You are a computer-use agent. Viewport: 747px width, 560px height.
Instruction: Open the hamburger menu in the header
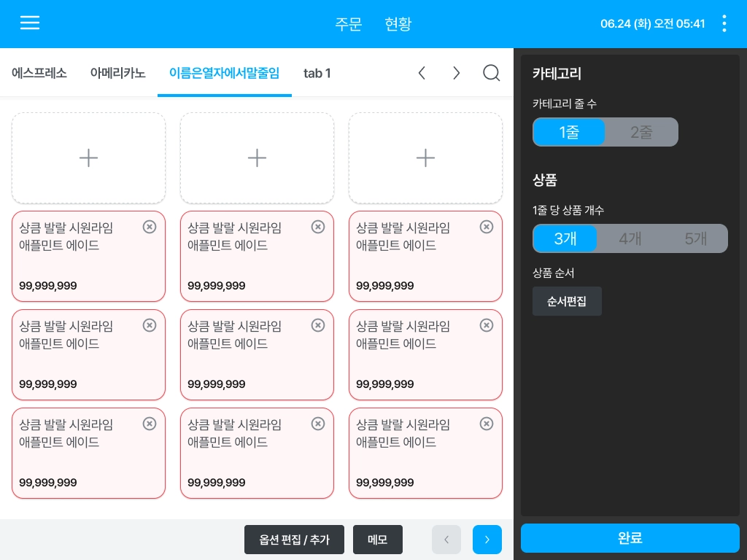pos(29,23)
